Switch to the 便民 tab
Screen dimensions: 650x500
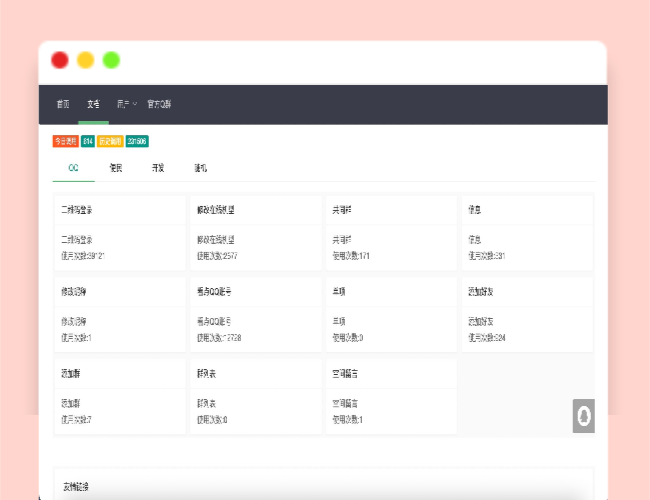coord(116,168)
